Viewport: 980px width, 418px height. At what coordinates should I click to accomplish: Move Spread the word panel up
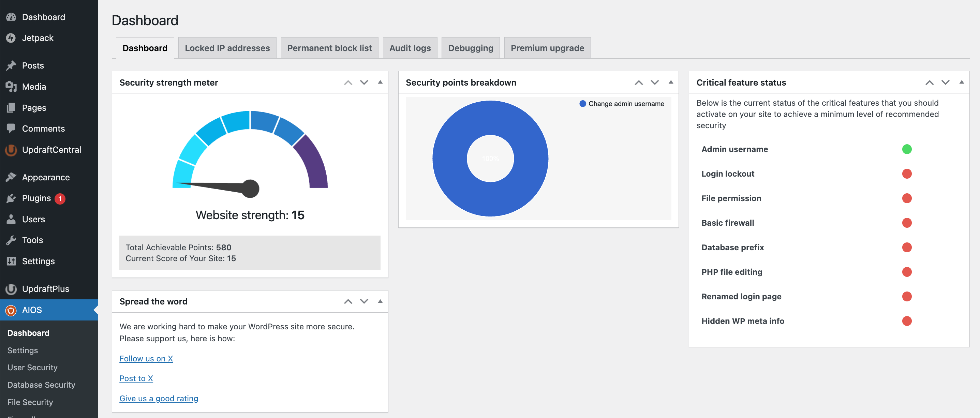[x=348, y=302]
